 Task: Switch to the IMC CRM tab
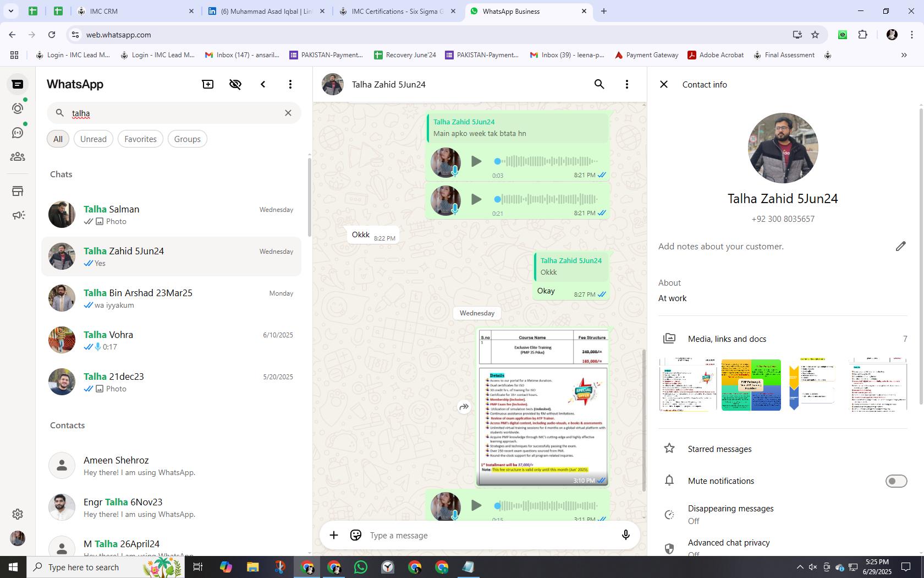[x=136, y=11]
